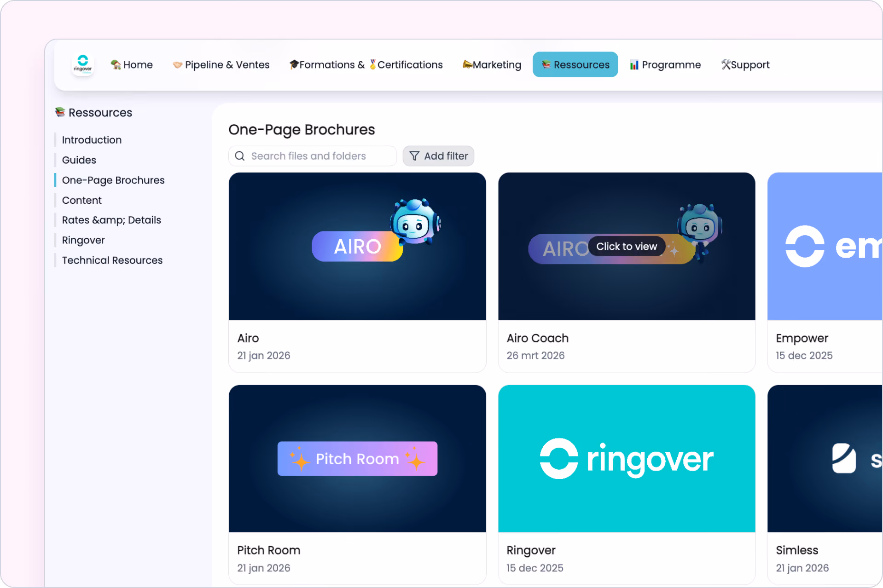Go to Pipeline & Ventes

coord(221,65)
